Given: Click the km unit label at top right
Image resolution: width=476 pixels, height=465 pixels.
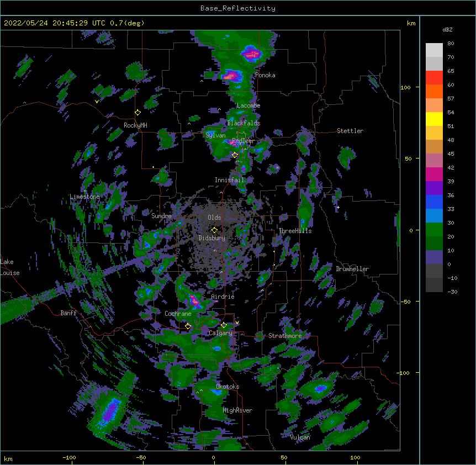Looking at the screenshot, I should click(411, 23).
